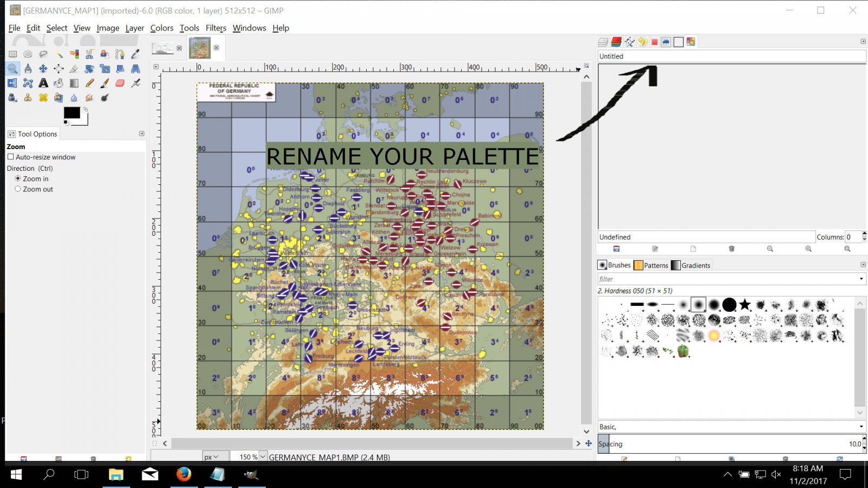868x488 pixels.
Task: Select the Scissors Select tool
Action: click(90, 54)
